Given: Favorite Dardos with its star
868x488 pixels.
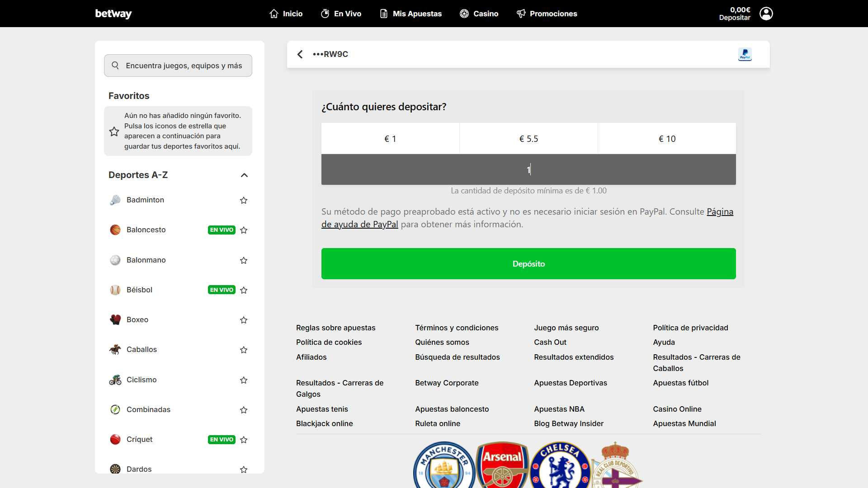Looking at the screenshot, I should point(244,469).
